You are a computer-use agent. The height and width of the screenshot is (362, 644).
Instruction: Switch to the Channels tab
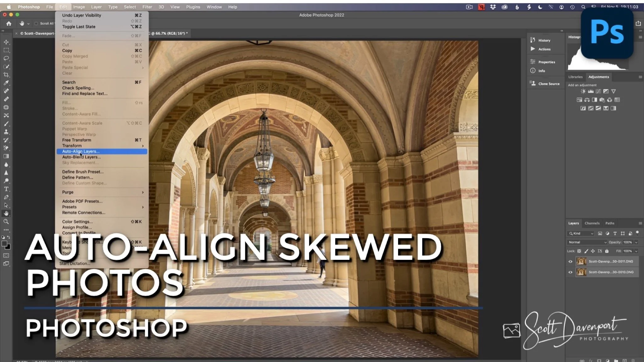point(592,223)
